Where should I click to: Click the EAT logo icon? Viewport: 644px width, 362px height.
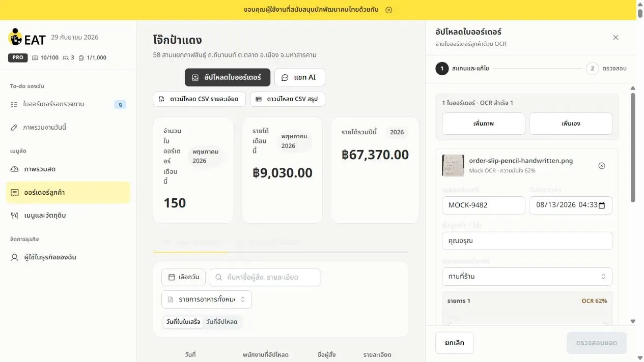(x=16, y=37)
